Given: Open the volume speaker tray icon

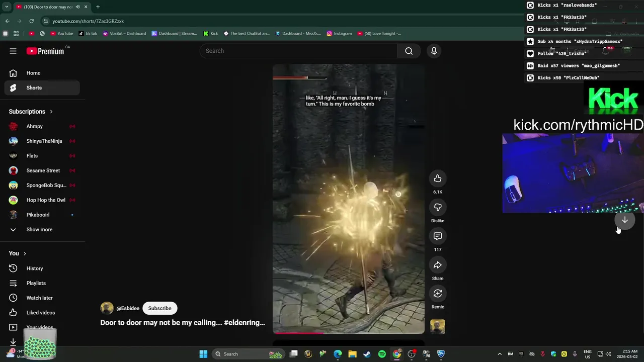Looking at the screenshot, I should (x=608, y=354).
